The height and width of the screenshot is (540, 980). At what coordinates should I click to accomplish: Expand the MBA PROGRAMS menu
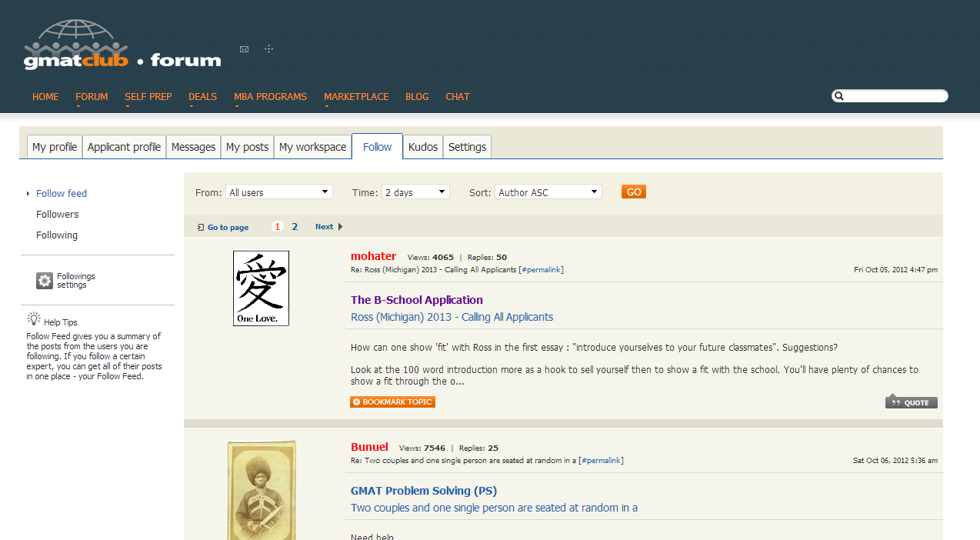tap(270, 97)
